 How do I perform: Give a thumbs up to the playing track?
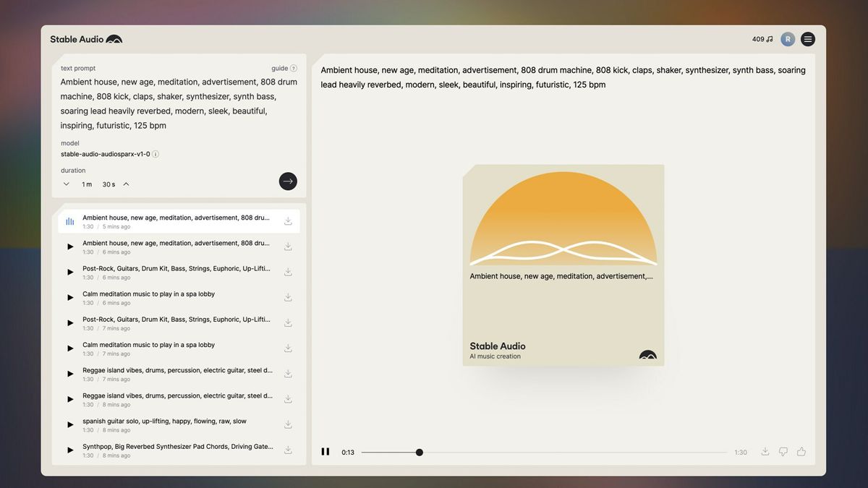[801, 450]
